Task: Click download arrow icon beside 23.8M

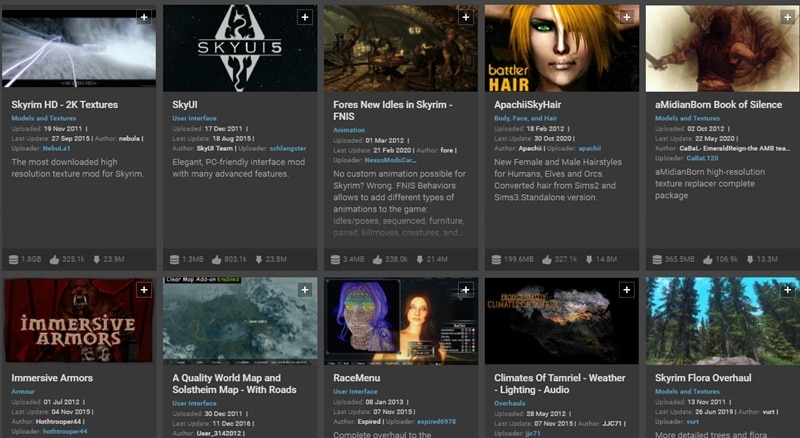Action: pyautogui.click(x=259, y=260)
